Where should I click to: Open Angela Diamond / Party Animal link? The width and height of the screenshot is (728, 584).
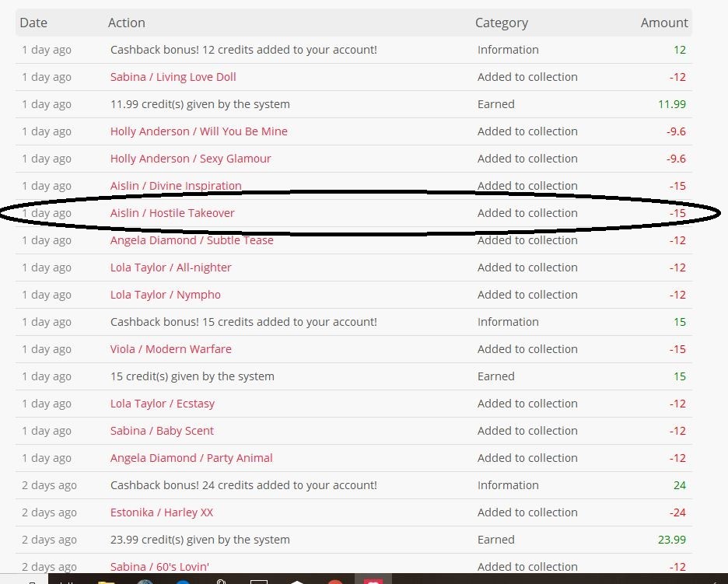click(x=191, y=458)
